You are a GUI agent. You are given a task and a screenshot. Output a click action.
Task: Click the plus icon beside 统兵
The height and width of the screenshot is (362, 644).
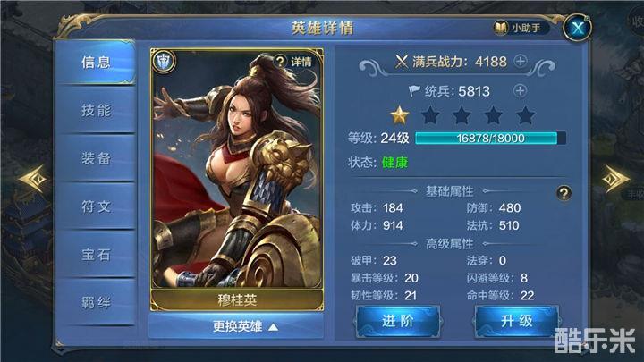coord(520,90)
